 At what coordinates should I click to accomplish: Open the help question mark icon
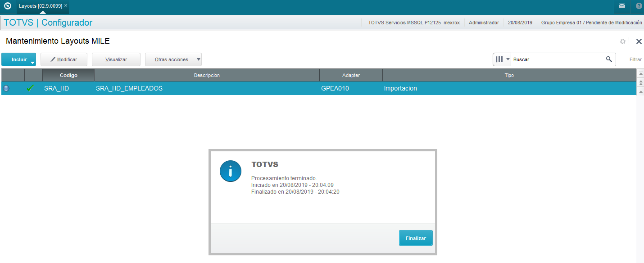click(639, 6)
